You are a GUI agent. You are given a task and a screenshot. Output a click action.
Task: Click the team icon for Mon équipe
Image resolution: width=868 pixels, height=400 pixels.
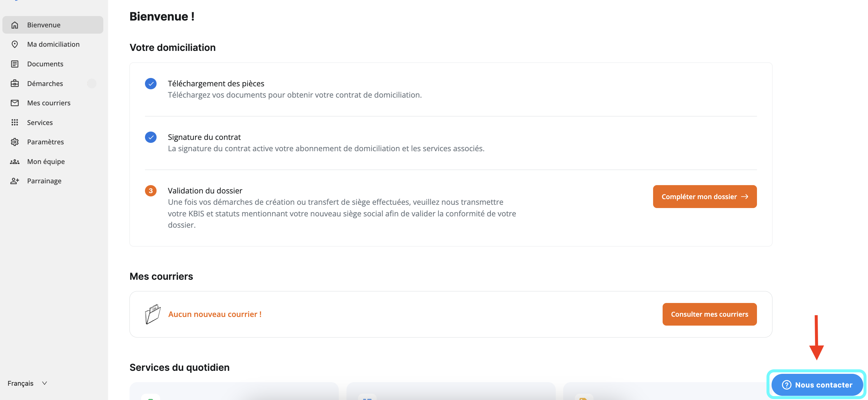(15, 161)
